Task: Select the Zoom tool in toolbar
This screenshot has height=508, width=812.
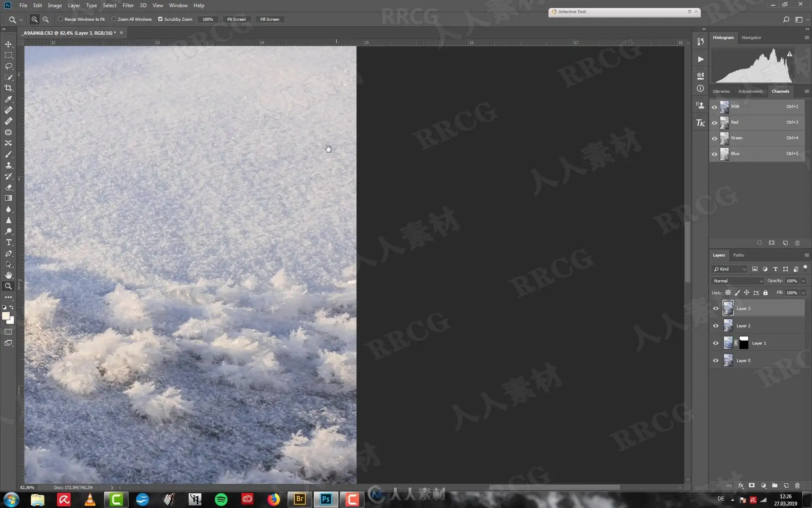Action: point(8,286)
